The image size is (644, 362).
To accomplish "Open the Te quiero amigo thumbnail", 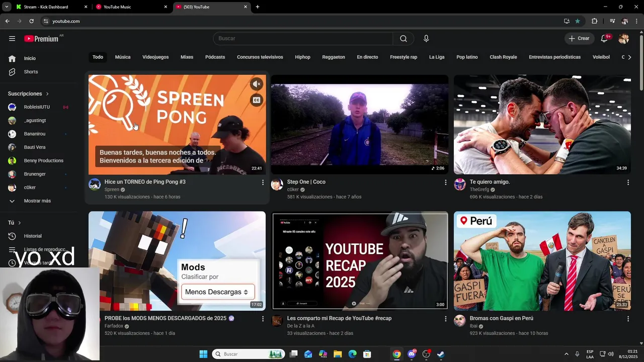I will pyautogui.click(x=542, y=125).
